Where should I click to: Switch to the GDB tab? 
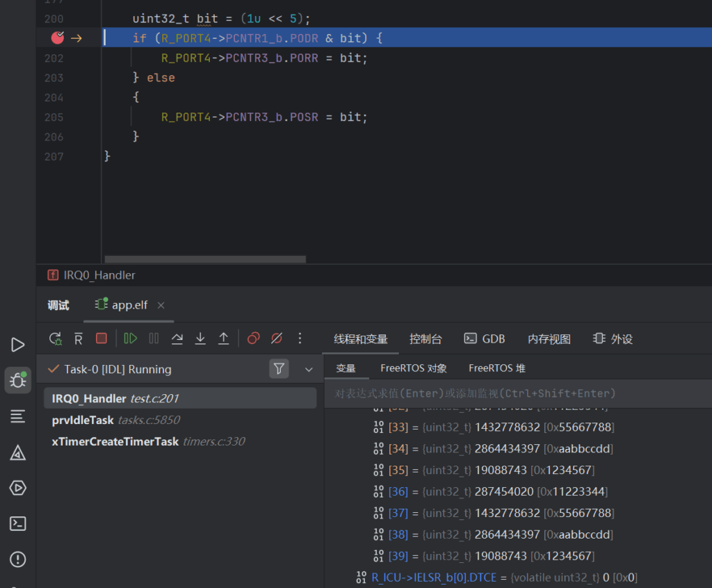pos(485,338)
